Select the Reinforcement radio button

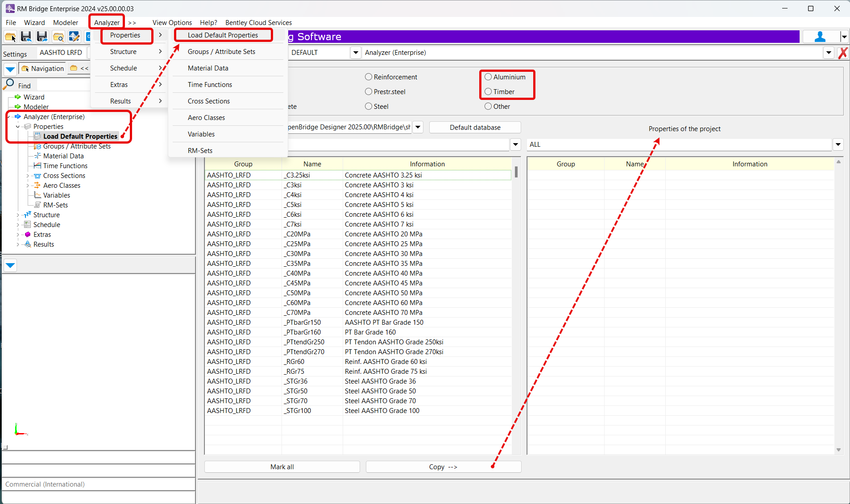369,77
